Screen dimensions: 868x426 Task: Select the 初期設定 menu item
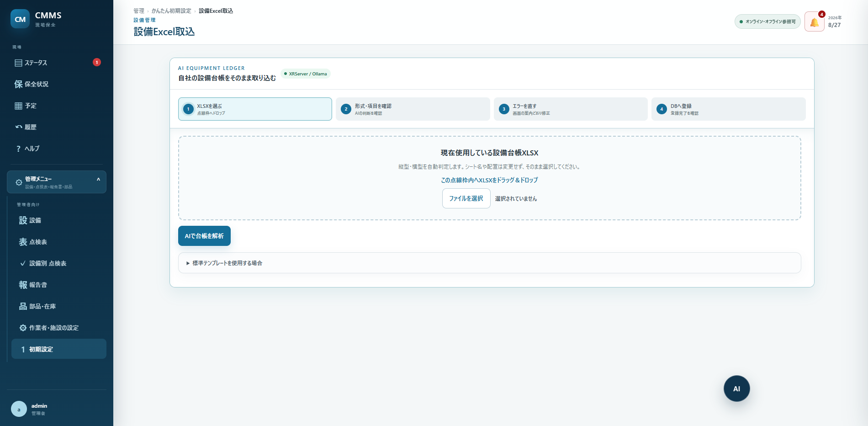click(59, 349)
